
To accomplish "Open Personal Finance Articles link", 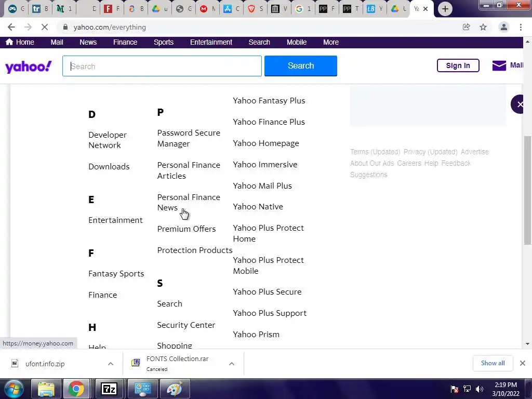I will click(189, 170).
